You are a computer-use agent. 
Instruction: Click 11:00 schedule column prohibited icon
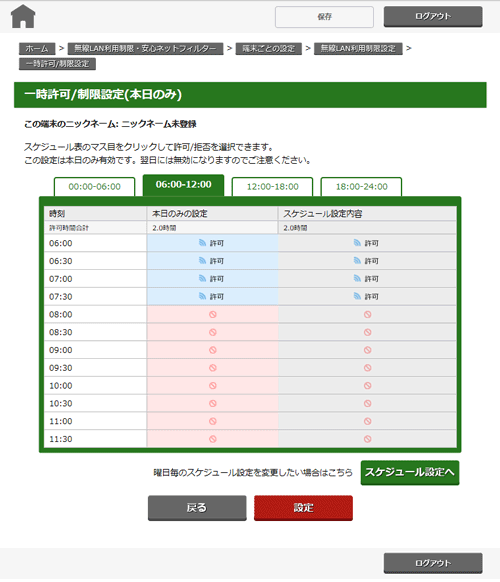point(367,421)
